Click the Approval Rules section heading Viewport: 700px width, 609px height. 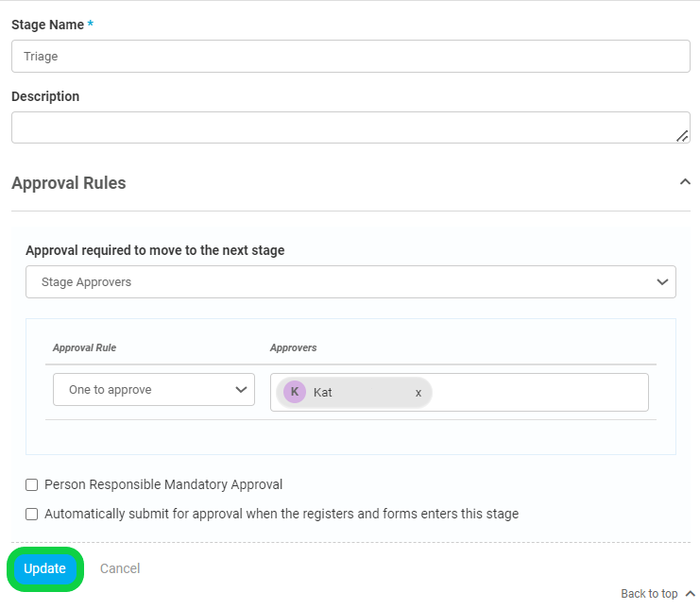[69, 183]
